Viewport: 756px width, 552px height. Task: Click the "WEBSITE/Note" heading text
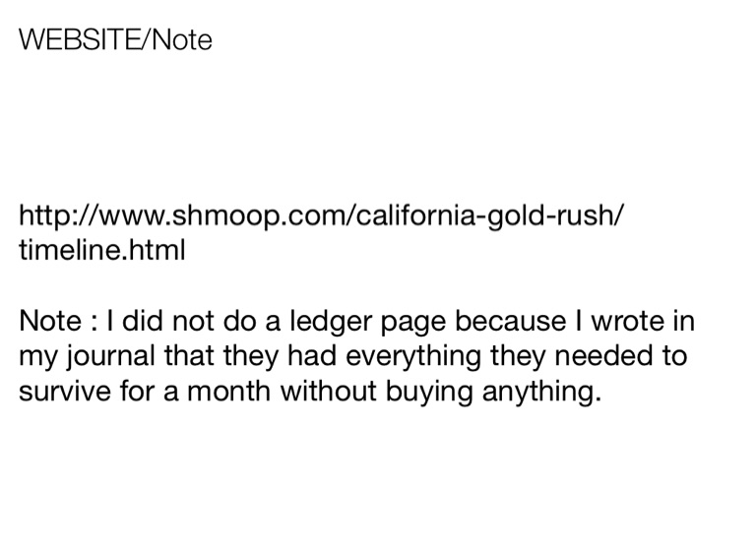pos(115,40)
